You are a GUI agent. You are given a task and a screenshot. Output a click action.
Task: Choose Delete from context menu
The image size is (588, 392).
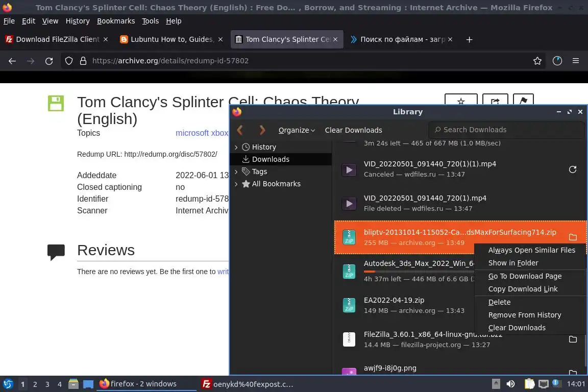tap(530, 302)
